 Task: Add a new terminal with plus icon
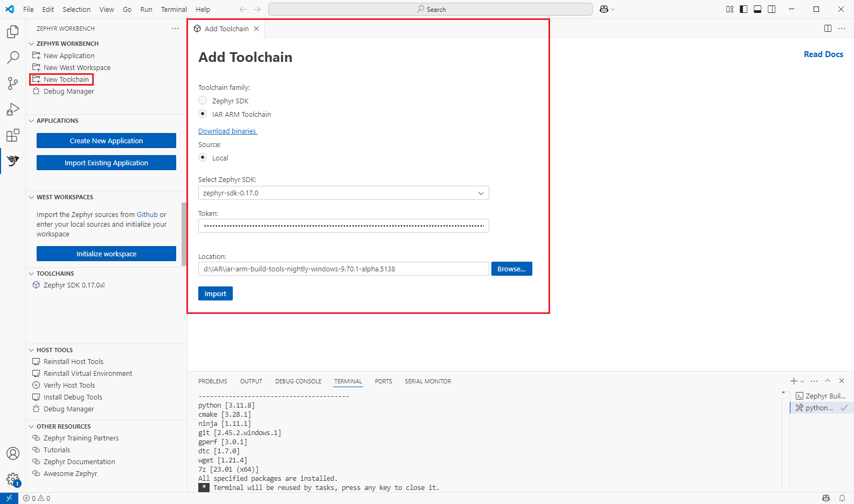tap(794, 381)
